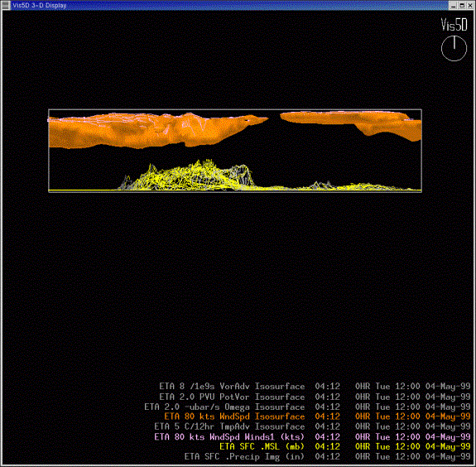This screenshot has height=467, width=476.
Task: Select the 2.0 PVU PotVor Isosurface label
Action: (232, 397)
